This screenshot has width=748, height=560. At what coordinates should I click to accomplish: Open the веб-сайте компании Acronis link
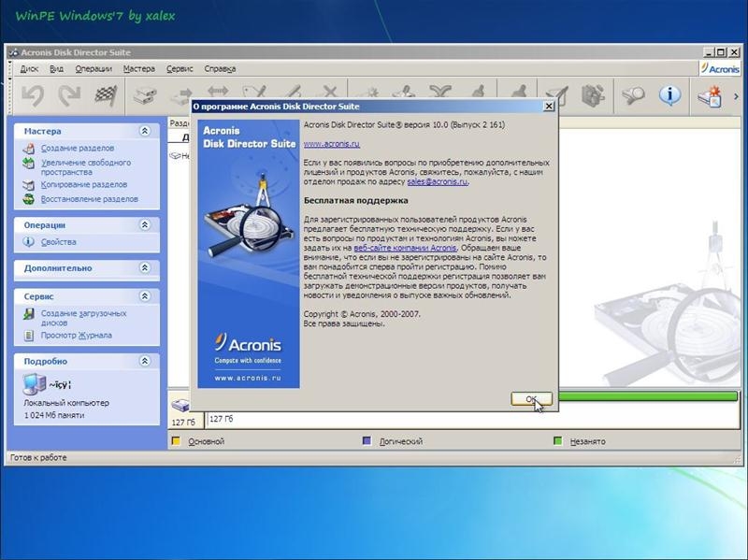tap(405, 248)
